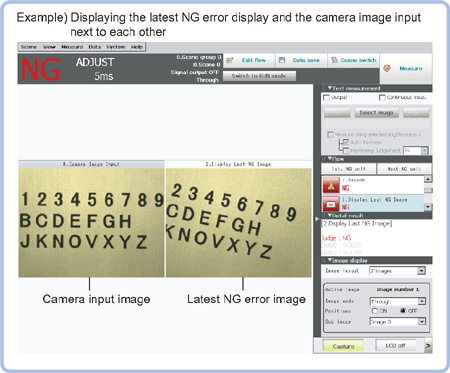
Task: Click the Data save floppy disk icon
Action: coord(282,60)
